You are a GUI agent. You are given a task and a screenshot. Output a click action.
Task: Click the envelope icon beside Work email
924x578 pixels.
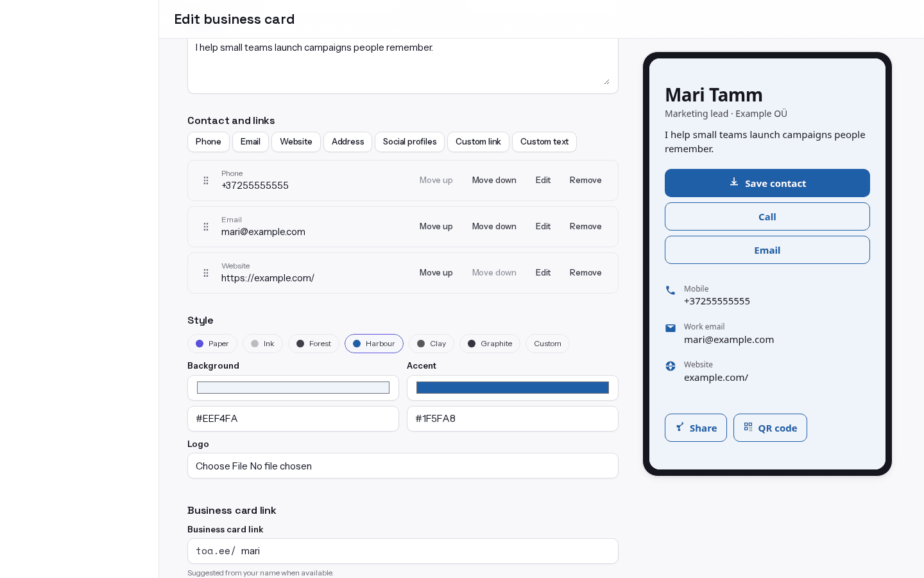[671, 328]
